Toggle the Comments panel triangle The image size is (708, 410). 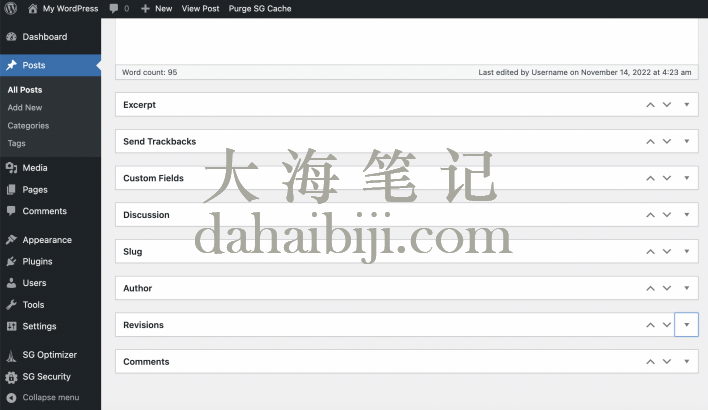(686, 362)
